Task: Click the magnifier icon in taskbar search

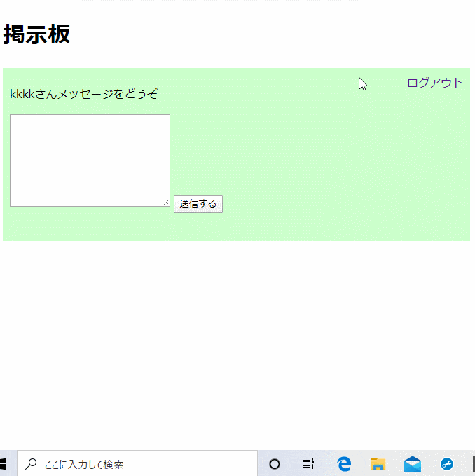Action: (x=31, y=464)
